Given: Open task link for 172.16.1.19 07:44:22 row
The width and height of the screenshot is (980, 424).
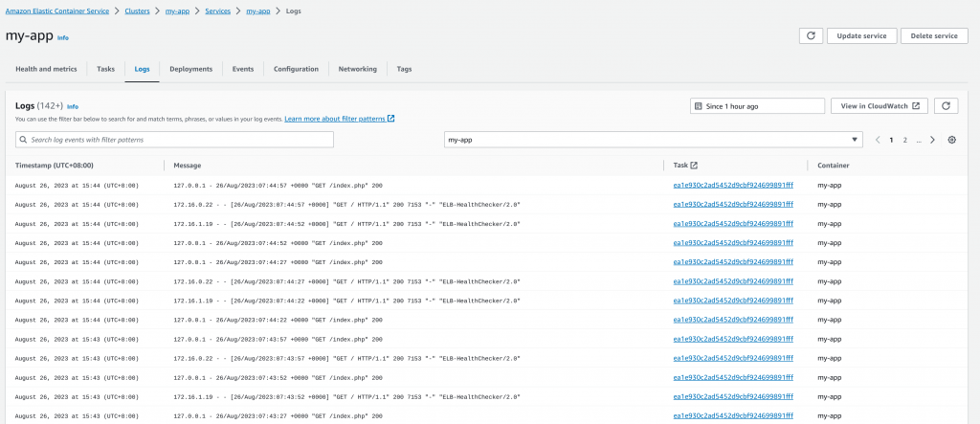Looking at the screenshot, I should click(733, 301).
